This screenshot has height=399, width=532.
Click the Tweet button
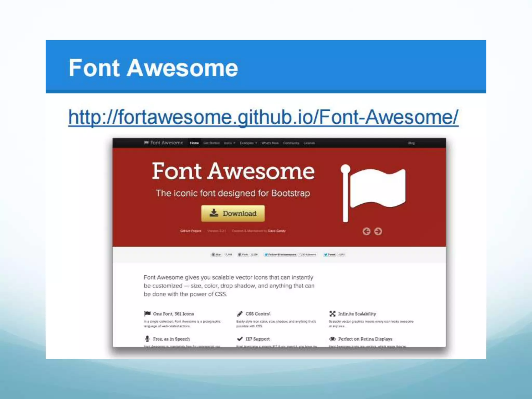pos(330,255)
